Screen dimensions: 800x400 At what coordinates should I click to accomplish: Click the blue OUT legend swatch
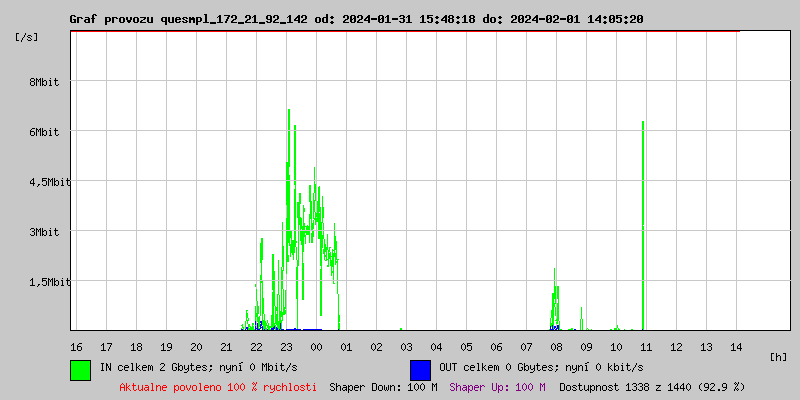coord(420,369)
